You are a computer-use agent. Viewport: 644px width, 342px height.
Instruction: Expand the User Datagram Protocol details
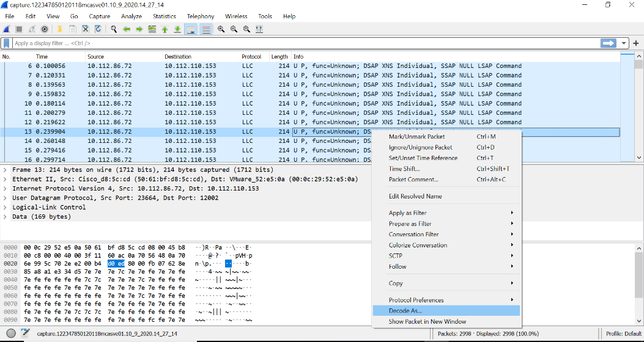6,198
